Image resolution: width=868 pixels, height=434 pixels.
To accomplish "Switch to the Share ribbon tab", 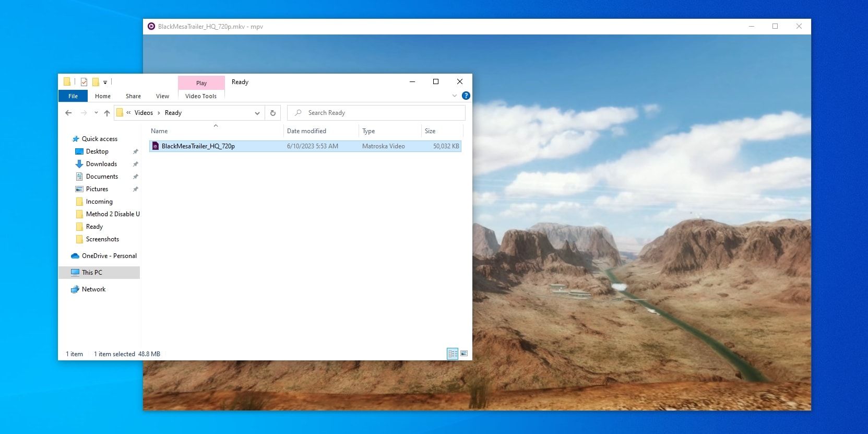I will point(133,96).
